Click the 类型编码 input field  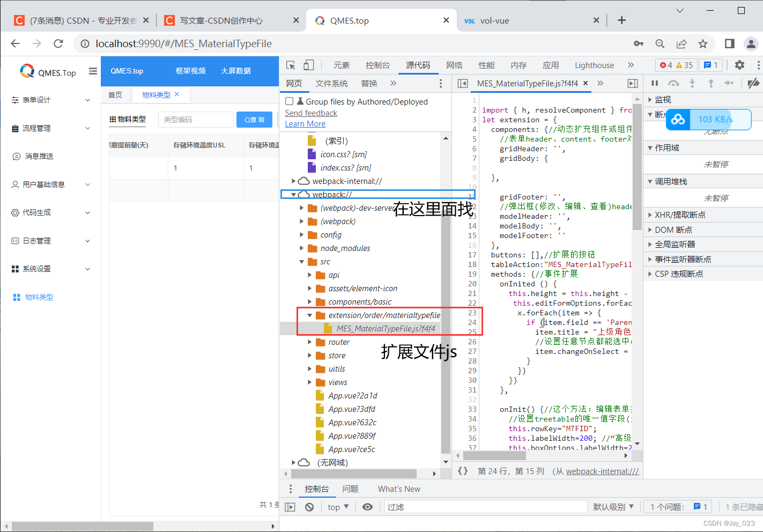coord(195,120)
